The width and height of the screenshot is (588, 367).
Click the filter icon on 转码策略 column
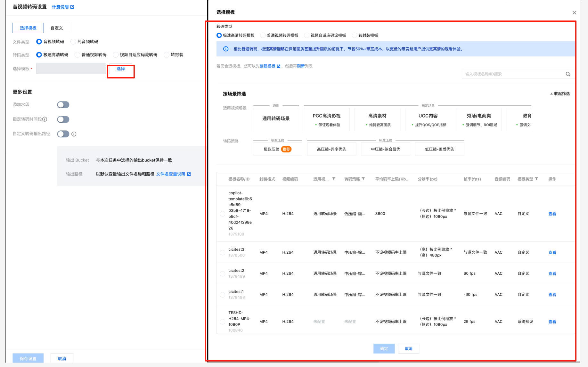(x=363, y=179)
